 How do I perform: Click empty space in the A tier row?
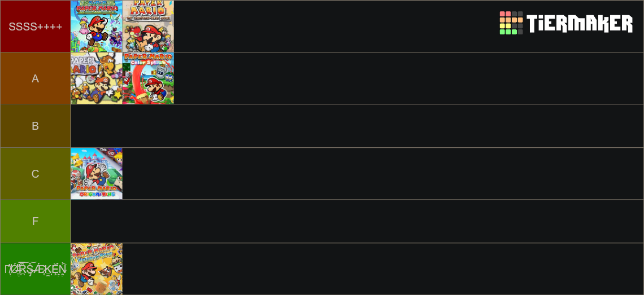point(408,78)
